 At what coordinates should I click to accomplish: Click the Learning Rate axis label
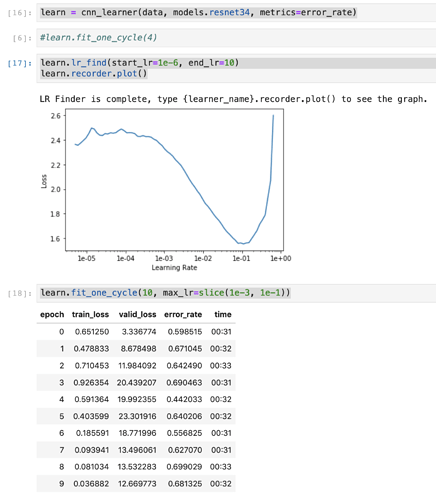[x=174, y=268]
